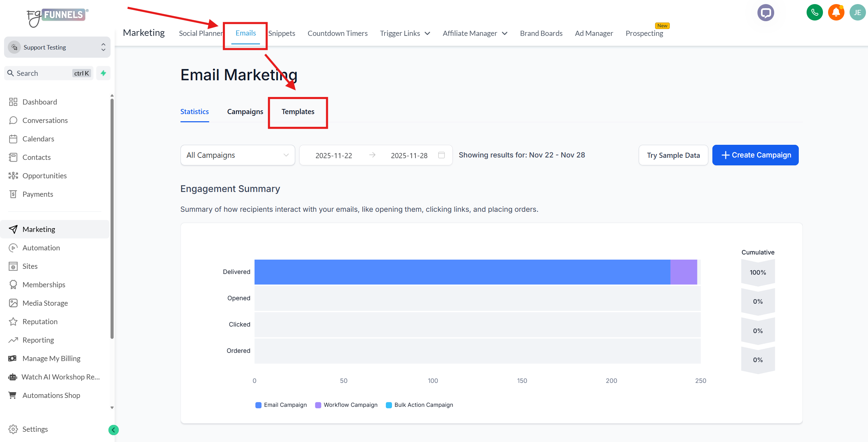
Task: Expand the All Campaigns dropdown
Action: 237,155
